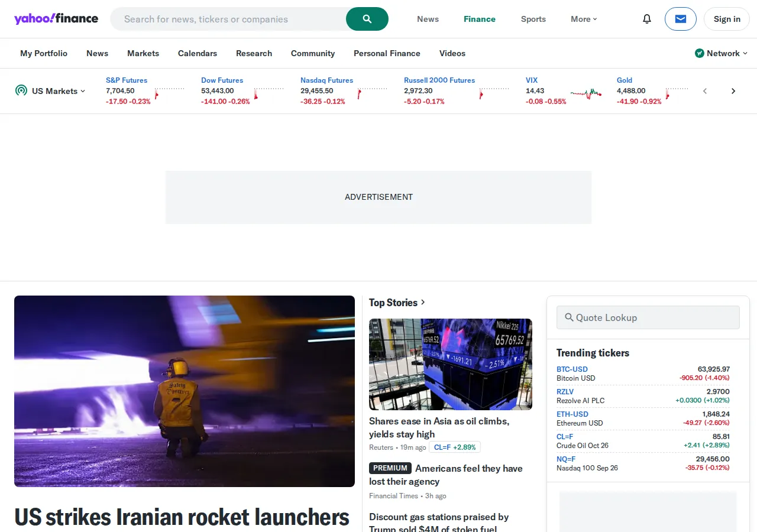Image resolution: width=757 pixels, height=532 pixels.
Task: Open the VIX sparkline chart
Action: [x=586, y=93]
